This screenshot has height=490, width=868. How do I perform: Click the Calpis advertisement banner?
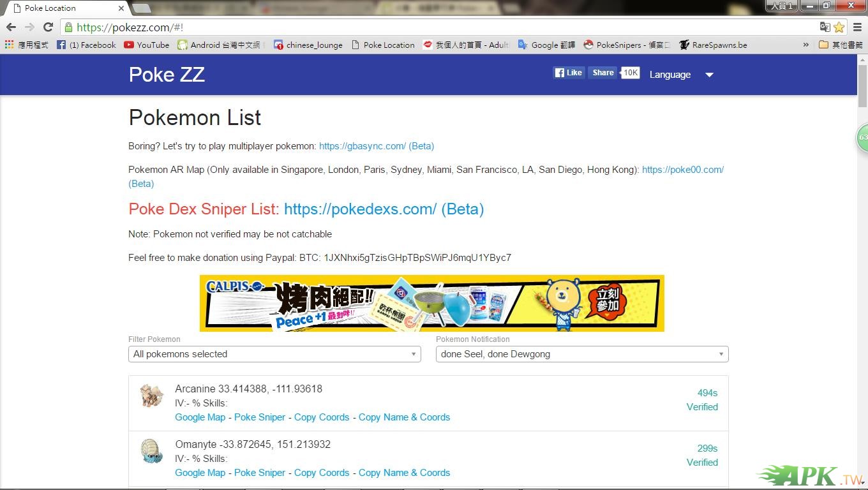coord(432,303)
